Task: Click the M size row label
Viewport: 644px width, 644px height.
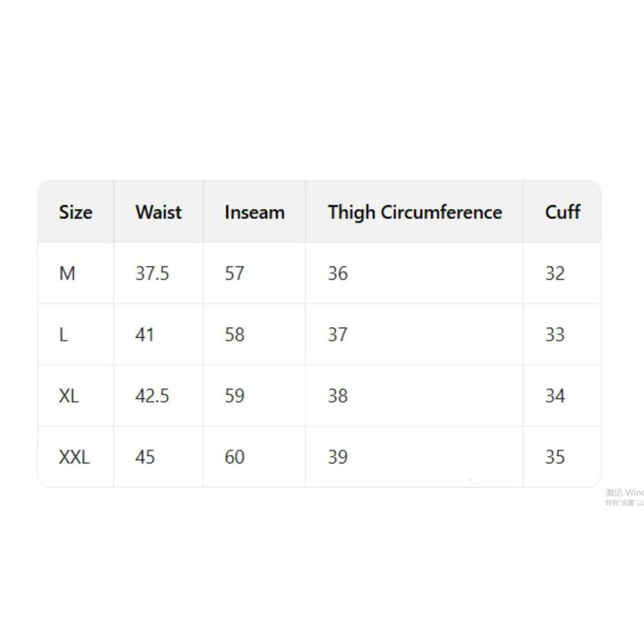Action: coord(67,274)
